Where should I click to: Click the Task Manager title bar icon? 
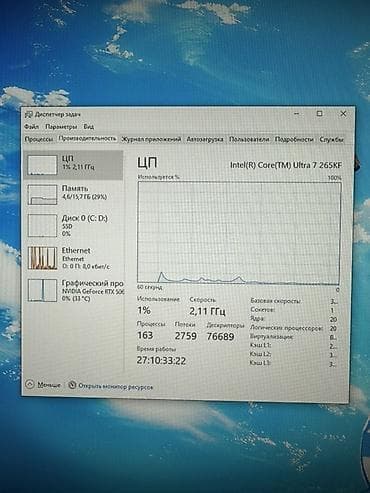(x=29, y=115)
